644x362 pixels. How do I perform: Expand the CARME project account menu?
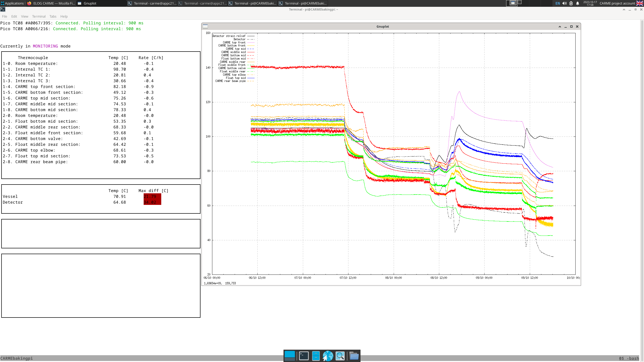point(617,3)
